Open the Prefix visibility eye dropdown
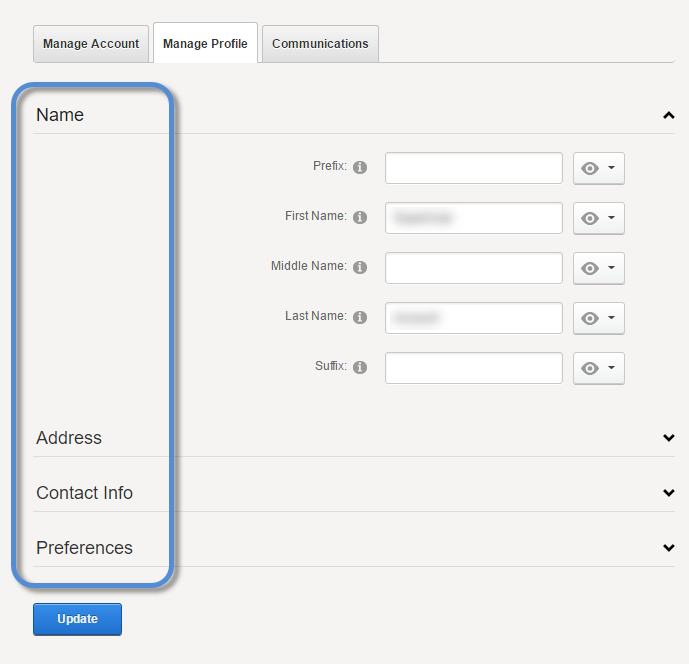Viewport: 689px width, 664px height. click(598, 168)
